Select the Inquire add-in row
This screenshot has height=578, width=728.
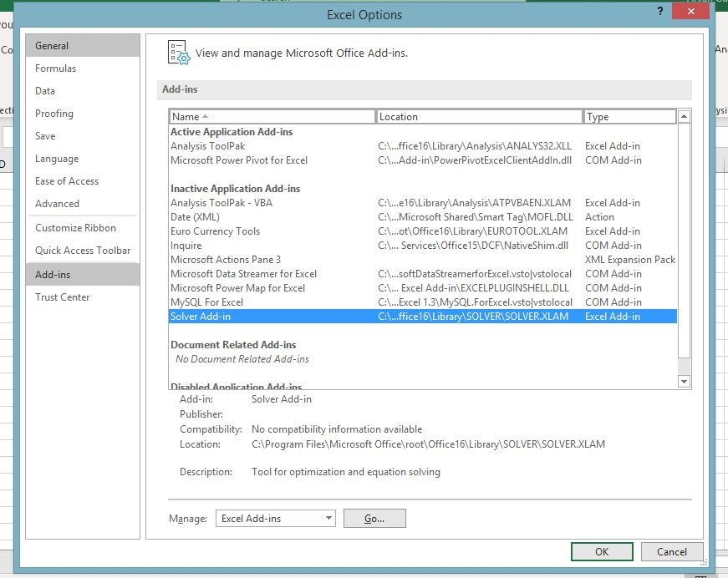422,246
